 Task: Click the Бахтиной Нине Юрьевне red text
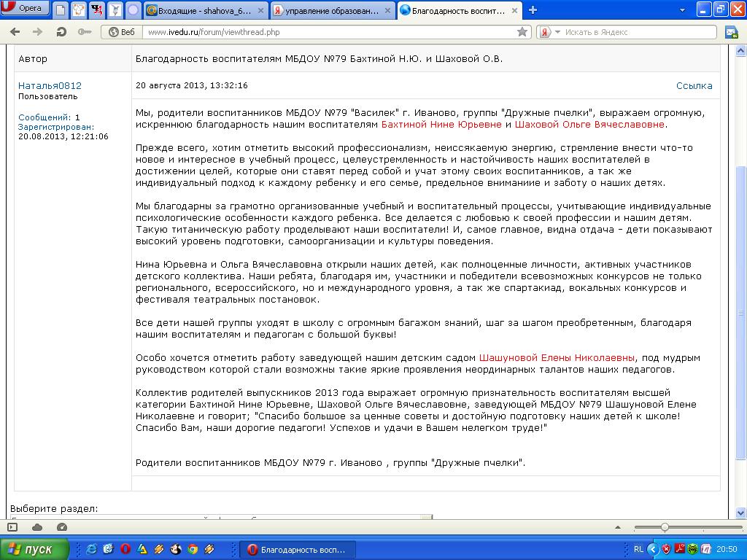coord(441,124)
